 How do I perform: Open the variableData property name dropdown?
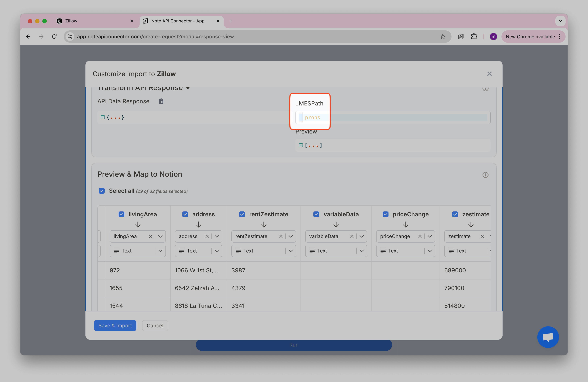[x=362, y=236]
